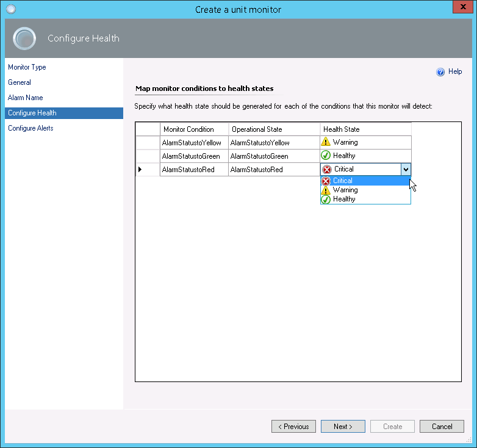Click the Warning icon in AlarmStatustoYellow row

tap(326, 142)
